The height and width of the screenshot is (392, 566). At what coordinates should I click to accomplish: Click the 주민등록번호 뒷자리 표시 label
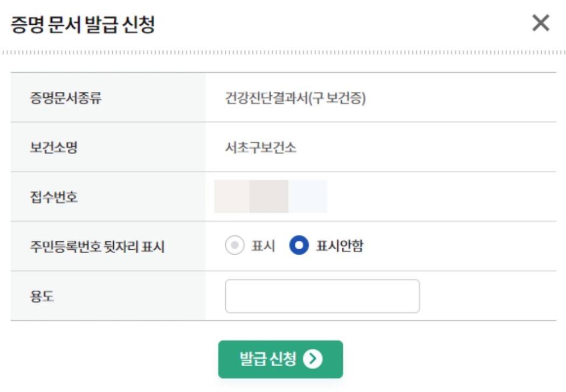(97, 247)
